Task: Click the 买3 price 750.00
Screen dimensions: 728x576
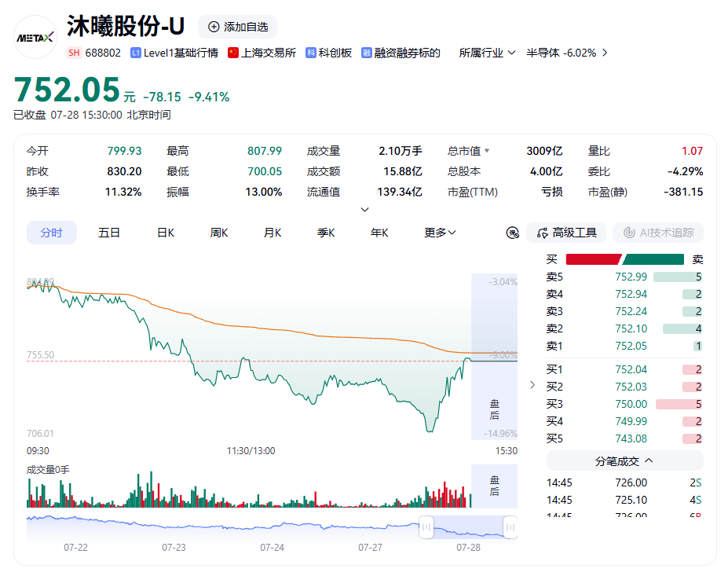Action: click(631, 404)
